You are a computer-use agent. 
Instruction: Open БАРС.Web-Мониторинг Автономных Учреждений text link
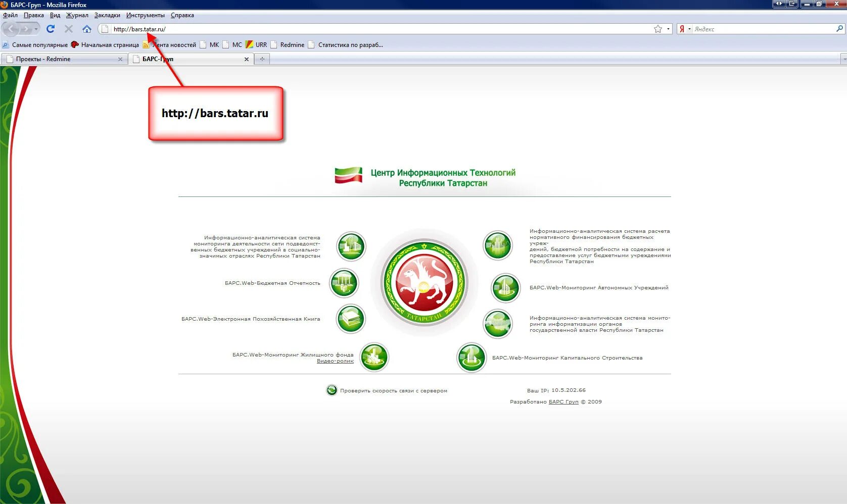(x=599, y=288)
